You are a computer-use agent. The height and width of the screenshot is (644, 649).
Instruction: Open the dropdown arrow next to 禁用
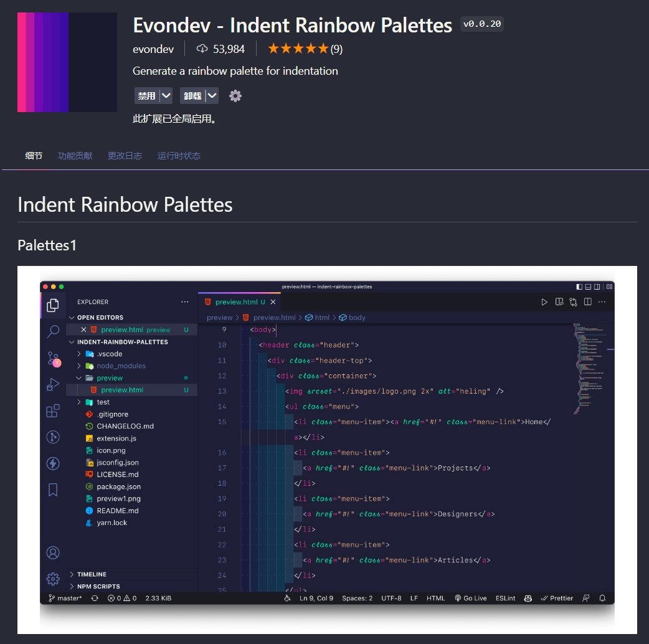pyautogui.click(x=166, y=96)
